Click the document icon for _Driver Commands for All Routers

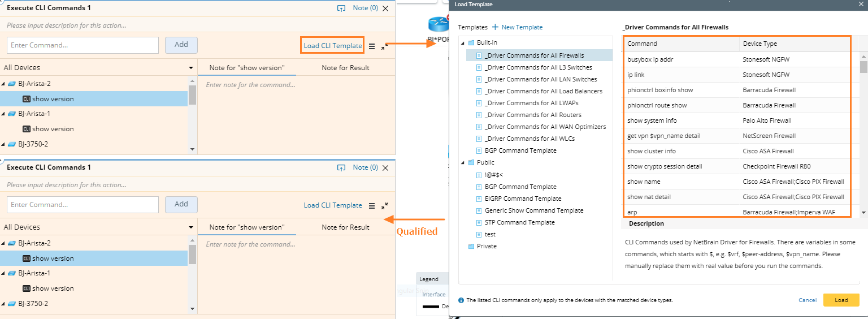click(479, 115)
